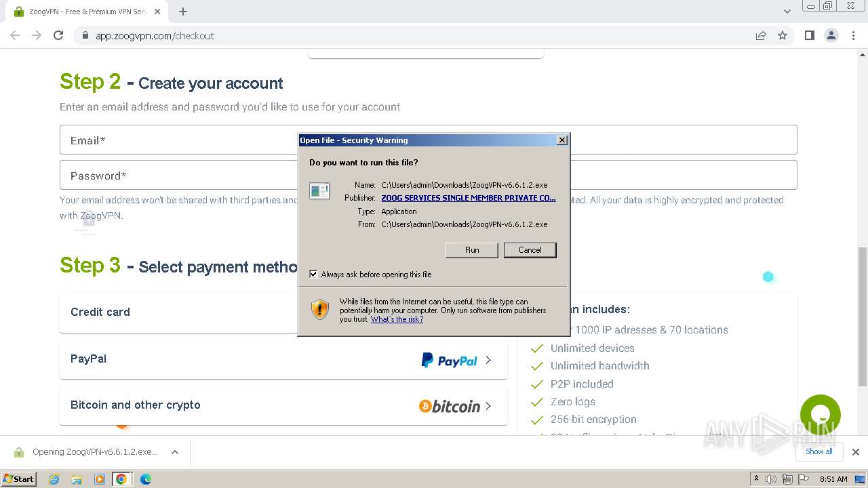Open media player from taskbar
This screenshot has height=488, width=868.
coord(99,479)
